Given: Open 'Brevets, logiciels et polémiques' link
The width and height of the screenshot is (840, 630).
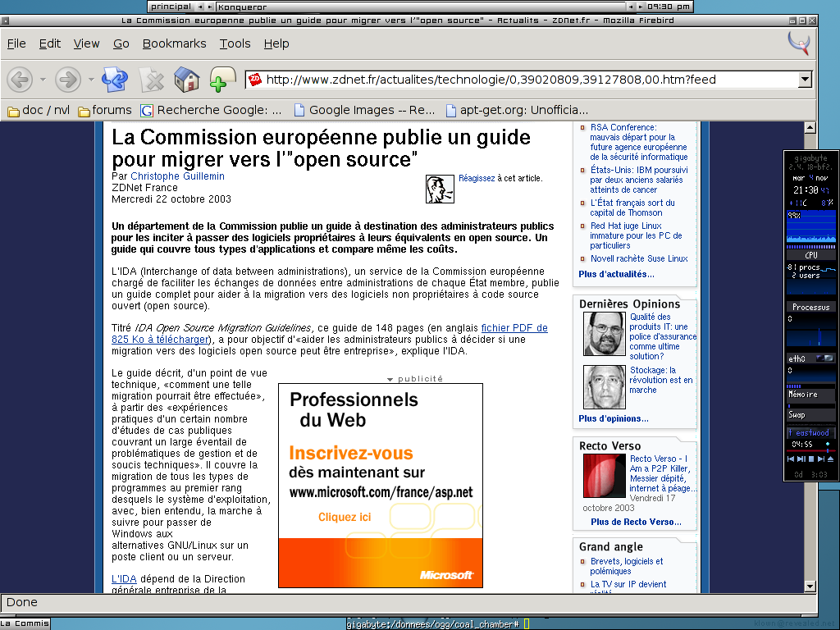Looking at the screenshot, I should [626, 566].
